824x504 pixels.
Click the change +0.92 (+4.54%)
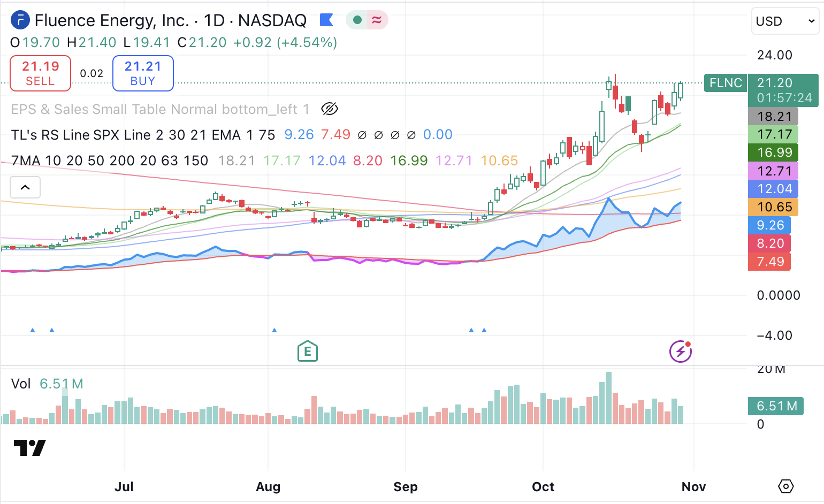[285, 43]
